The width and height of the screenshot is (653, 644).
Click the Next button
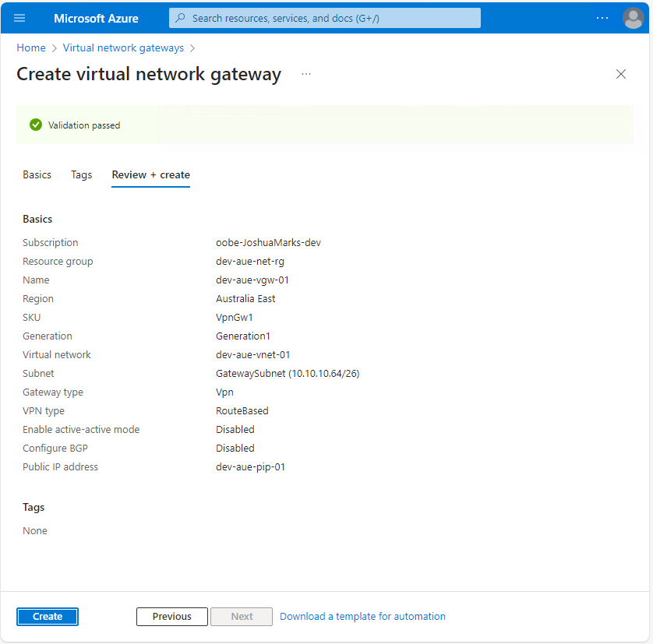(x=242, y=616)
